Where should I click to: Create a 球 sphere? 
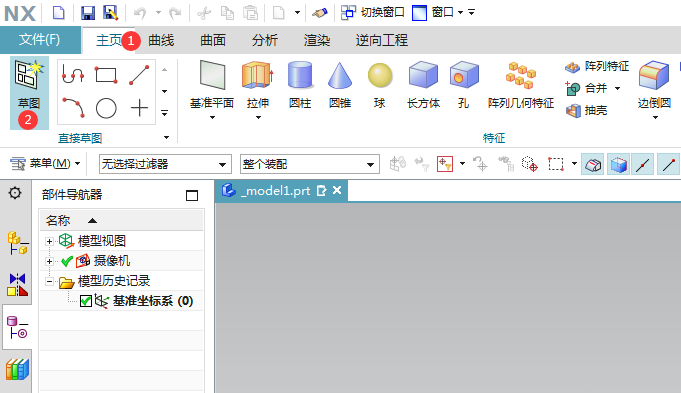(x=380, y=85)
